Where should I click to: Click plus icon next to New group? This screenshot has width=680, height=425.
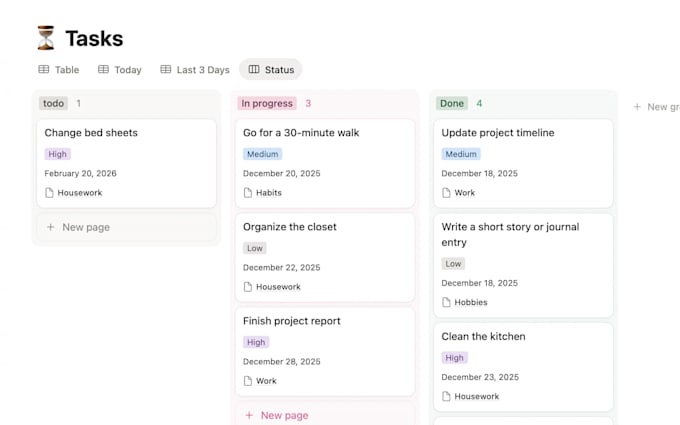(x=637, y=107)
